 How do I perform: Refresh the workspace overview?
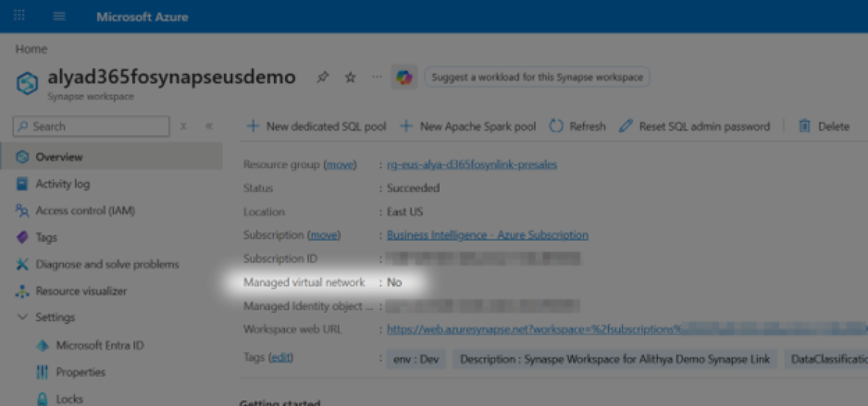click(577, 126)
